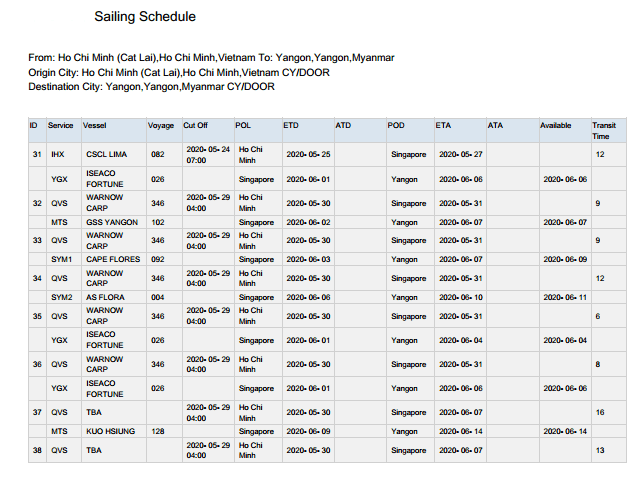Click transit time value 16
The width and height of the screenshot is (644, 485).
point(600,412)
